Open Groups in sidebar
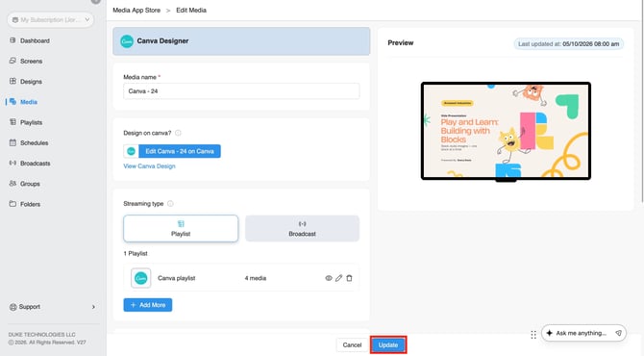The width and height of the screenshot is (644, 356). [30, 184]
